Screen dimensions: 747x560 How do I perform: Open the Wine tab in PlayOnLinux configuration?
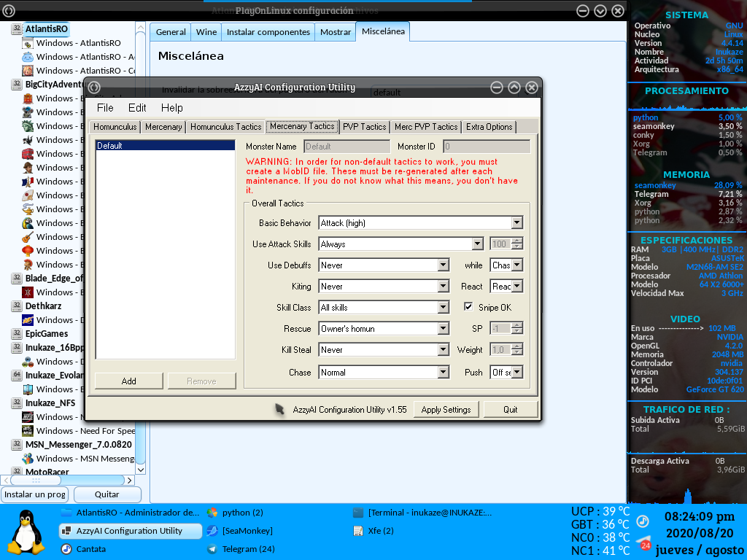206,32
